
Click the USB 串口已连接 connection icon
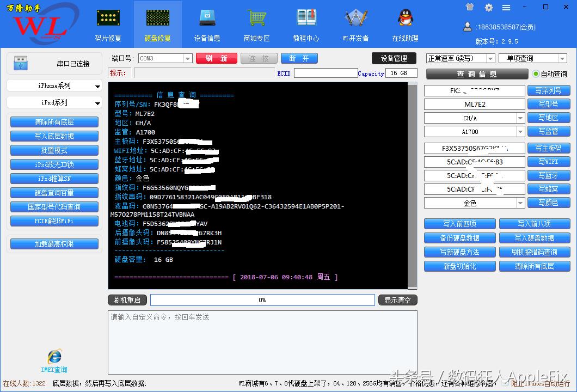(x=20, y=62)
